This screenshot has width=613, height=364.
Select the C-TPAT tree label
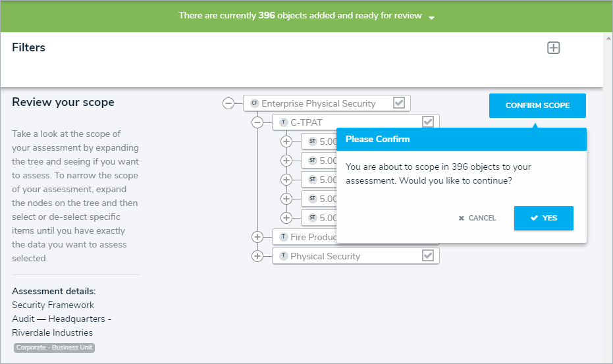coord(307,123)
